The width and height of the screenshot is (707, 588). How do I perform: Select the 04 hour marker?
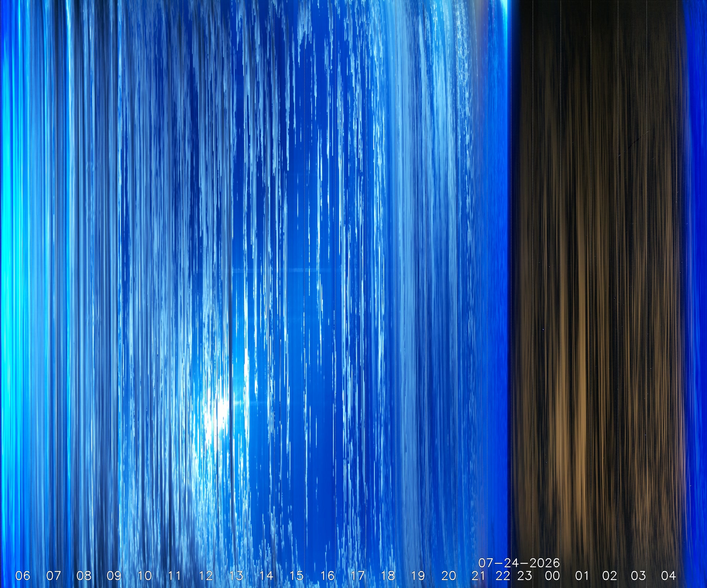(x=668, y=575)
